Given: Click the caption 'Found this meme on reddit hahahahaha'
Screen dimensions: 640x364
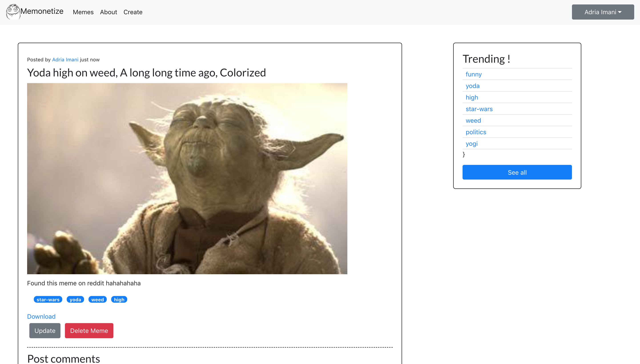Looking at the screenshot, I should tap(84, 283).
